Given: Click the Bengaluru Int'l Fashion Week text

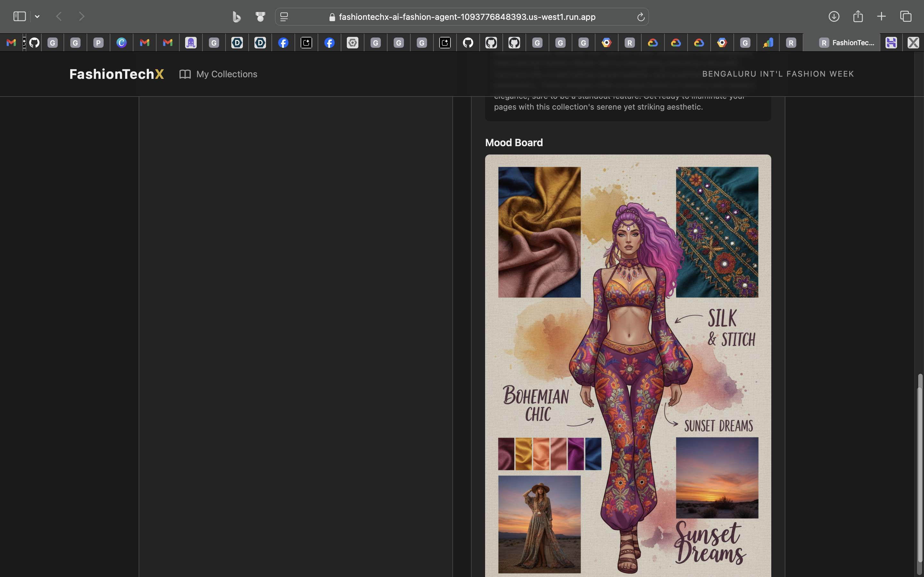Looking at the screenshot, I should pyautogui.click(x=778, y=74).
